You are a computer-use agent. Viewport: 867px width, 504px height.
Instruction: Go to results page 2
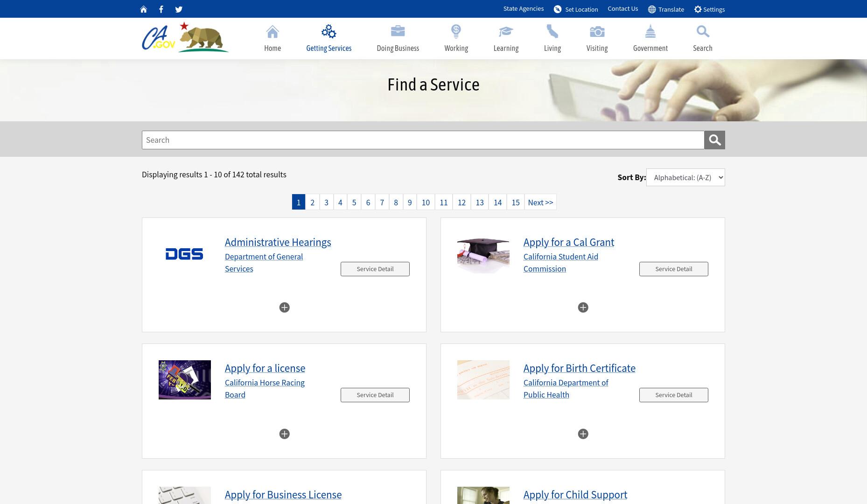(313, 202)
